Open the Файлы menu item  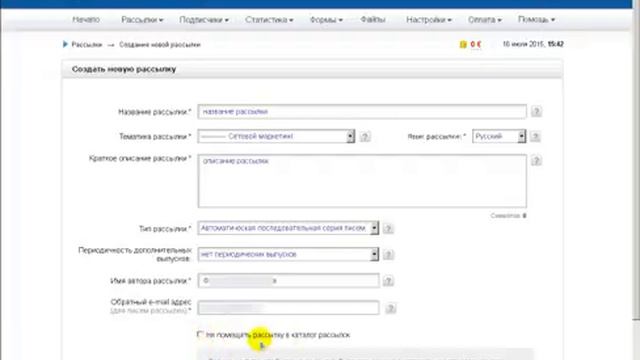373,20
